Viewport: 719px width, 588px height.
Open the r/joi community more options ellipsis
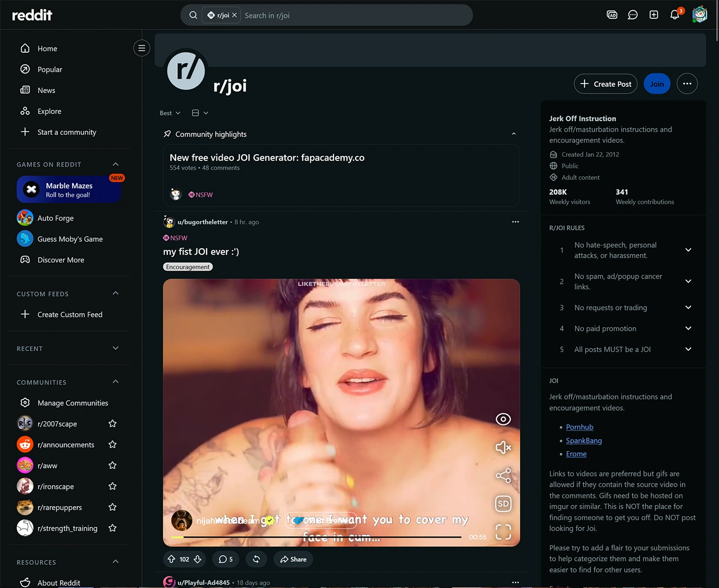tap(687, 84)
